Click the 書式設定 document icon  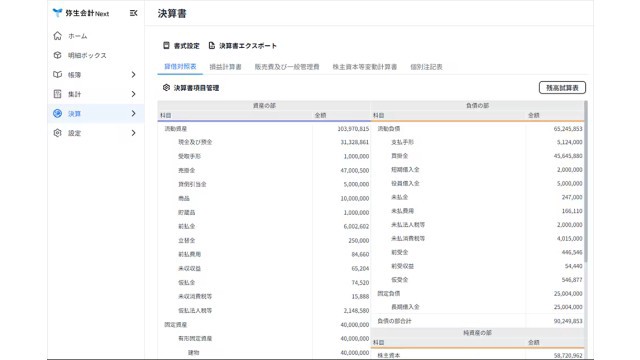click(x=166, y=45)
